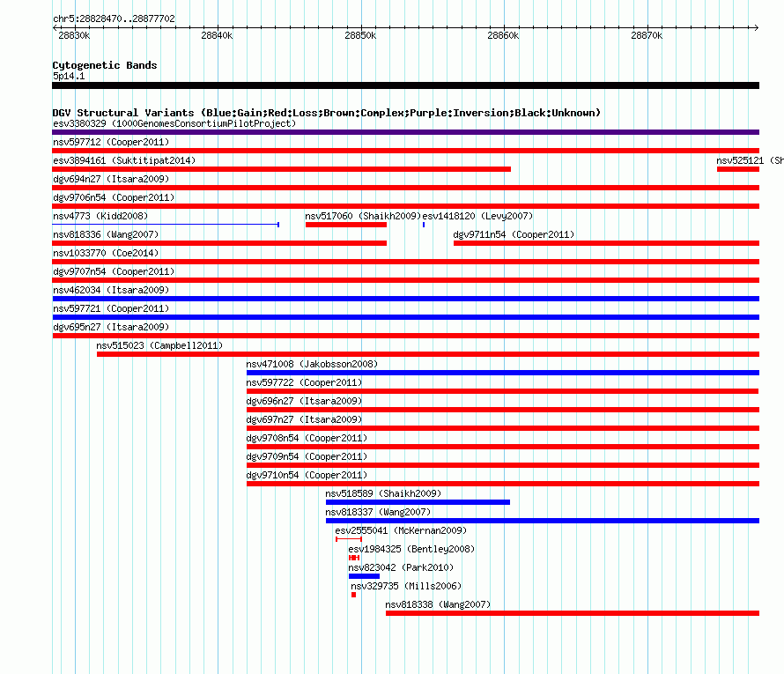Select esv2555041 (McKernan2009) label
The height and width of the screenshot is (674, 784).
pos(401,530)
